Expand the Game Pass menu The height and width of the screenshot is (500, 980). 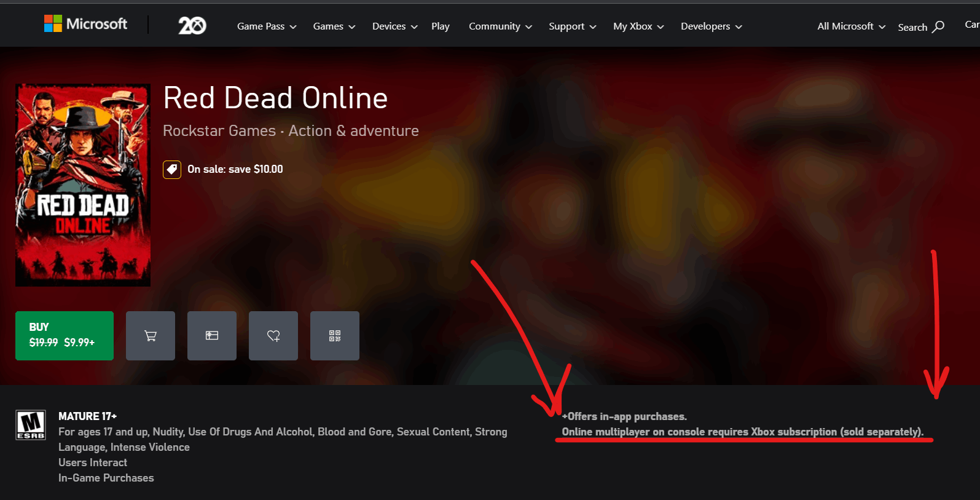267,26
